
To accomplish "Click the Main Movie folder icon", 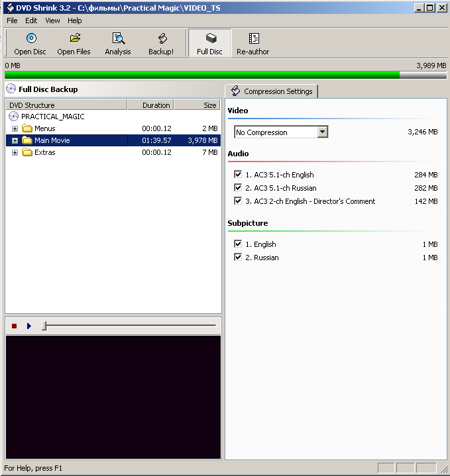I will [27, 140].
